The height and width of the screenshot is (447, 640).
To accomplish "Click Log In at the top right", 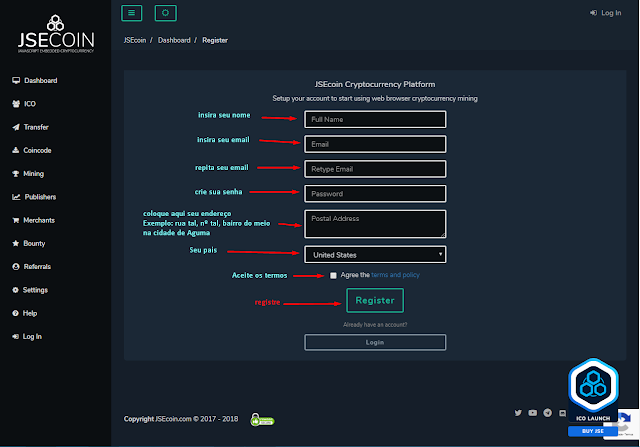I will [606, 13].
